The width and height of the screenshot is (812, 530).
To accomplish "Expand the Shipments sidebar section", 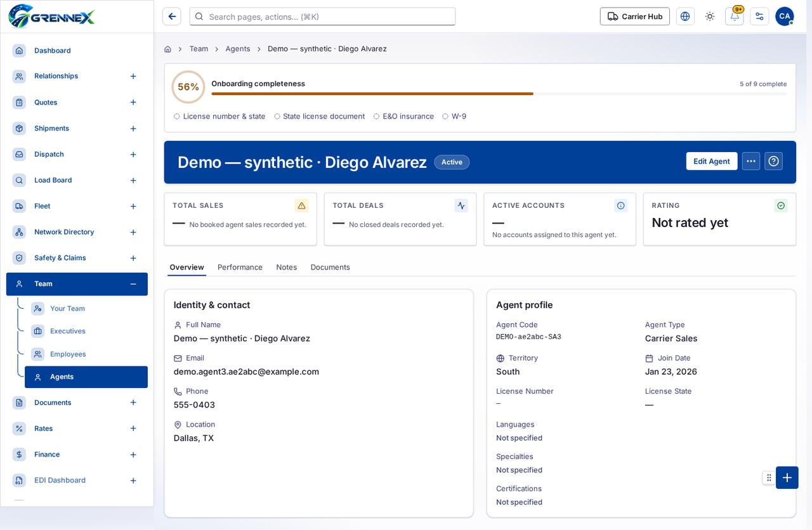I will point(133,129).
